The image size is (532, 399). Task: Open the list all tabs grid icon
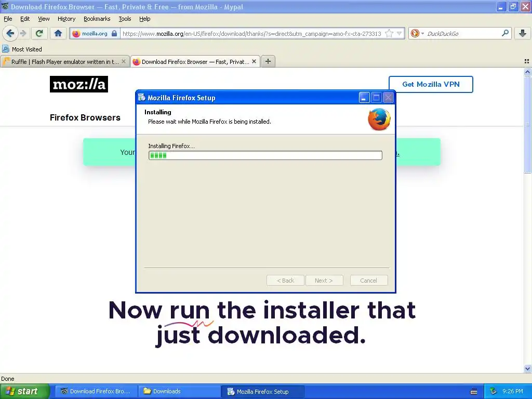(527, 61)
